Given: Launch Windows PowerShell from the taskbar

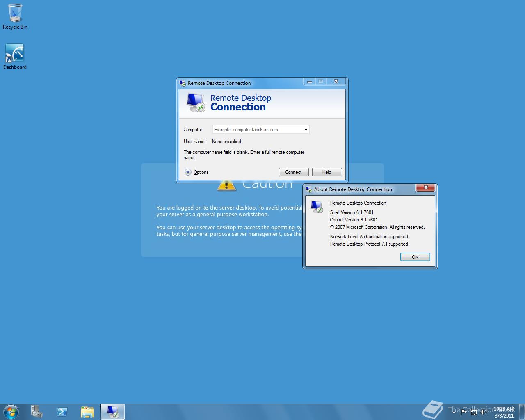Looking at the screenshot, I should [62, 411].
